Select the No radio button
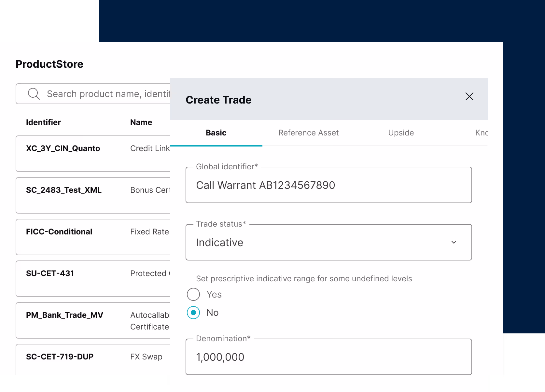This screenshot has height=392, width=545. tap(193, 312)
